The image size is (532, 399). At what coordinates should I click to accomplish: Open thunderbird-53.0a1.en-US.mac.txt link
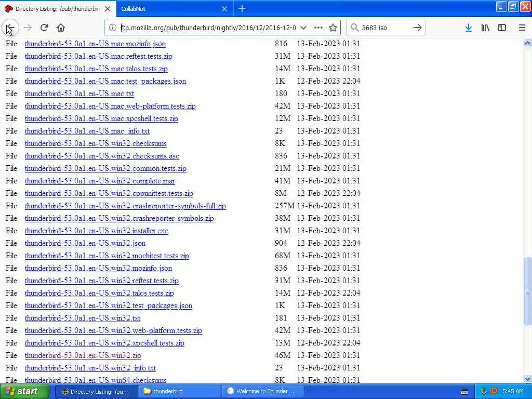79,94
